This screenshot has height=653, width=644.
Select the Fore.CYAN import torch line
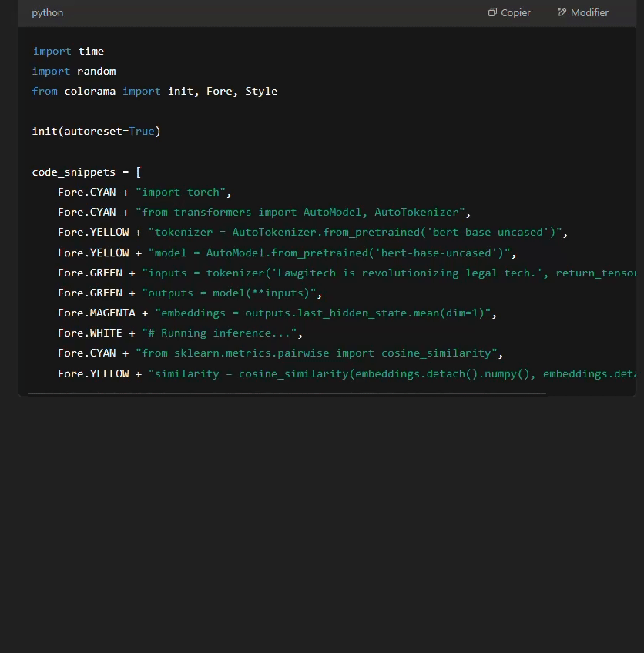143,192
